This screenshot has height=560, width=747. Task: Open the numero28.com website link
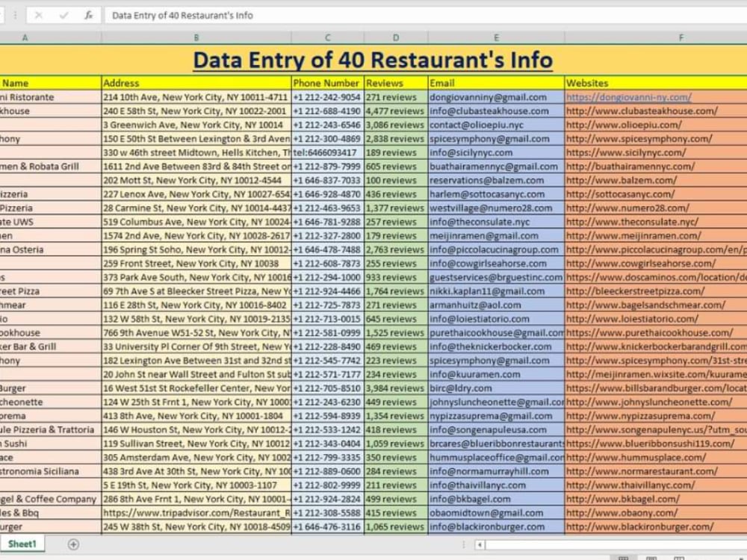[x=627, y=208]
